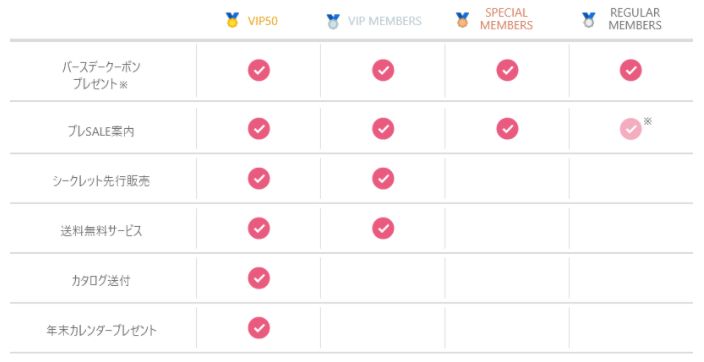Click VIP50 checkmark for カタログ送付
The image size is (704, 362).
[x=259, y=278]
